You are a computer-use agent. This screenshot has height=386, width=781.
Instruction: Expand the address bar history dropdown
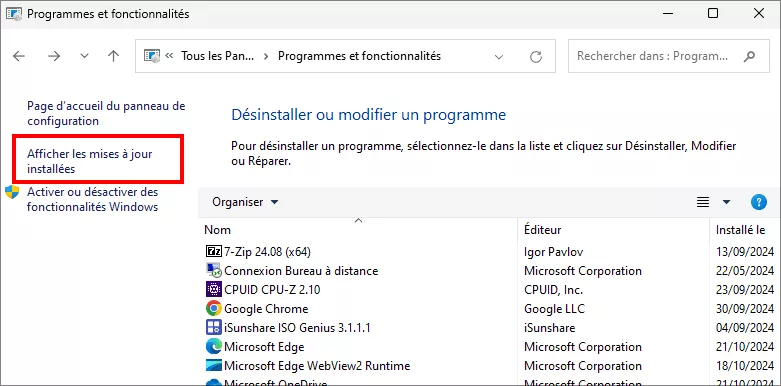coord(499,57)
